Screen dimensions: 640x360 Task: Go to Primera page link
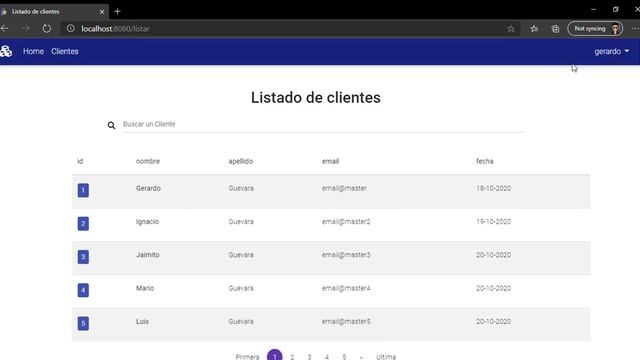tap(247, 357)
